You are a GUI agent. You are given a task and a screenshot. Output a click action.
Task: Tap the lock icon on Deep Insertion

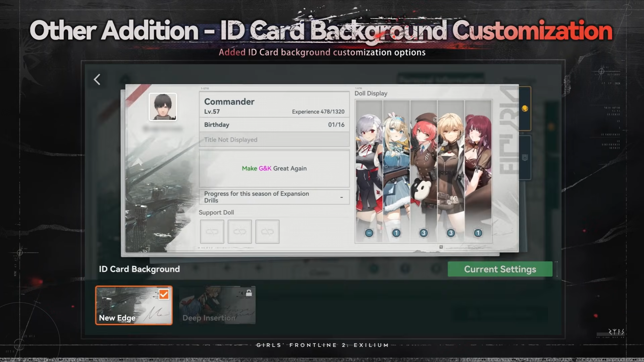pyautogui.click(x=249, y=293)
